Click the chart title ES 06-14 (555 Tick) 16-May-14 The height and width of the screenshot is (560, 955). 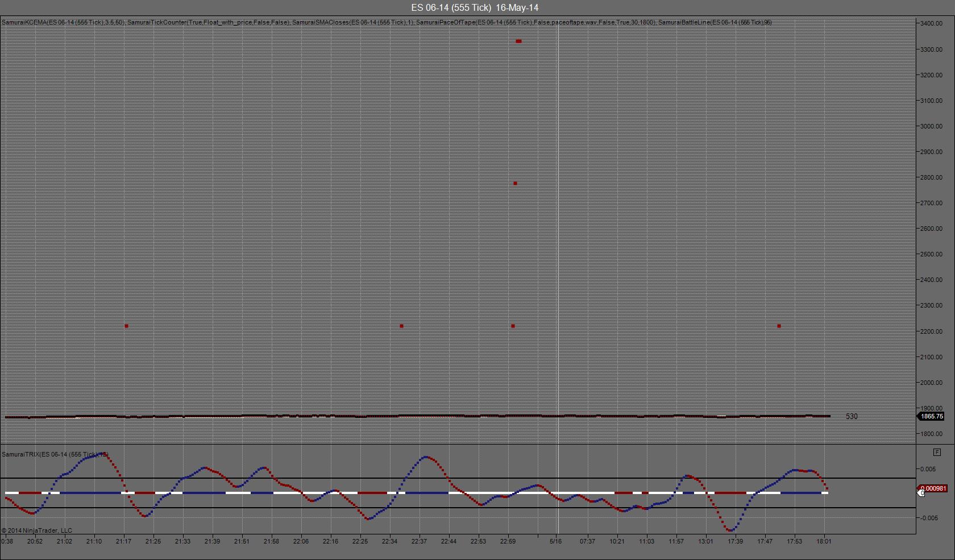pyautogui.click(x=475, y=7)
